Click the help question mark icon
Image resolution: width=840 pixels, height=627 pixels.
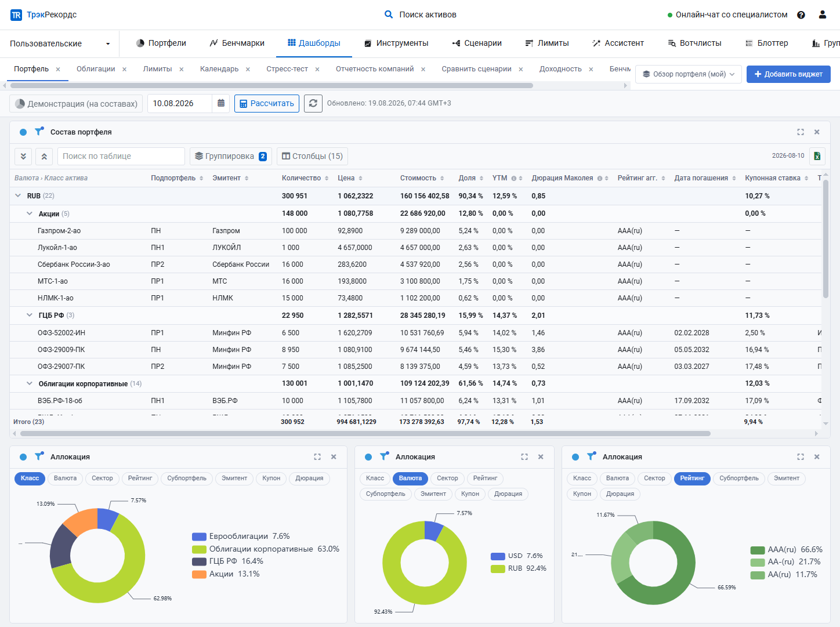[801, 15]
